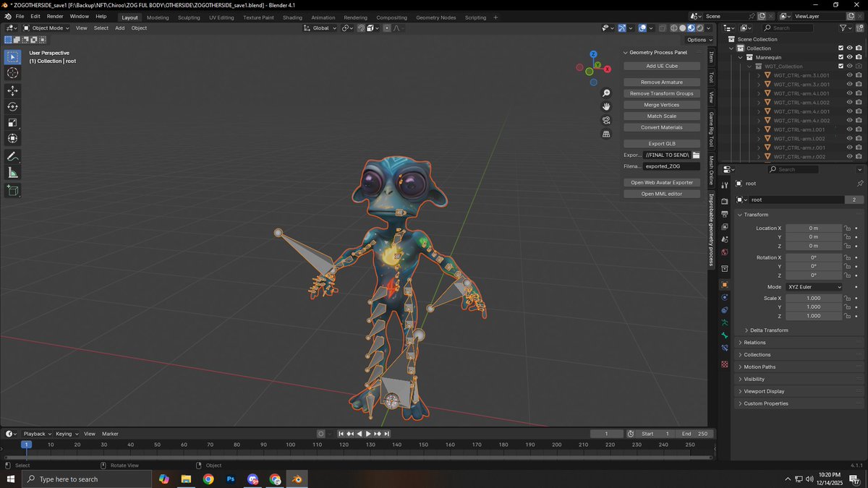Select solid viewport shading
The height and width of the screenshot is (488, 868).
(682, 28)
